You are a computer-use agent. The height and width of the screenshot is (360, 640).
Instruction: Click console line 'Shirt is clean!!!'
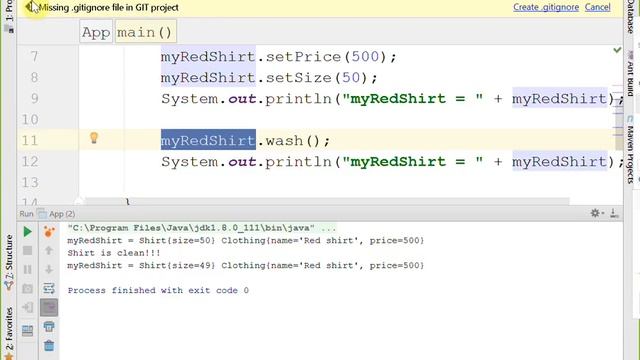click(x=114, y=253)
